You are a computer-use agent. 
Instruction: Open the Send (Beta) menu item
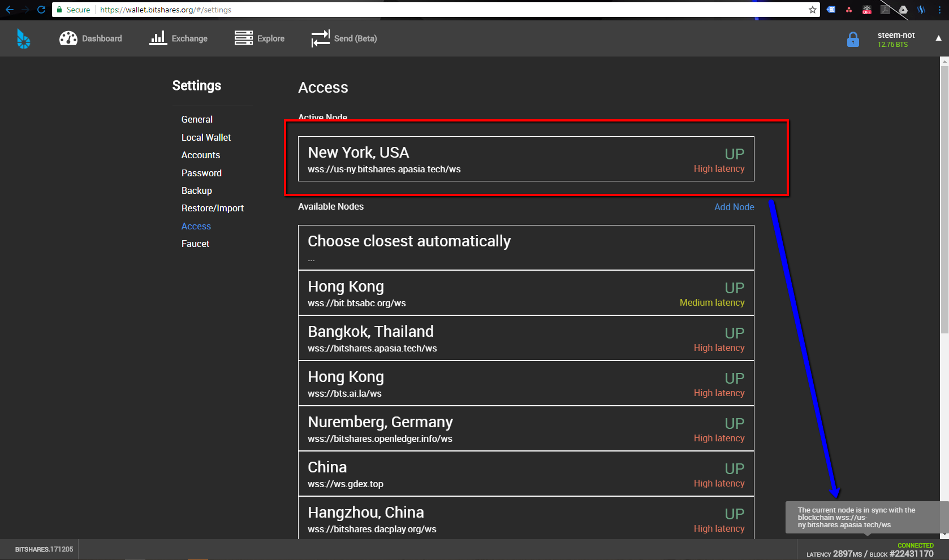coord(355,38)
